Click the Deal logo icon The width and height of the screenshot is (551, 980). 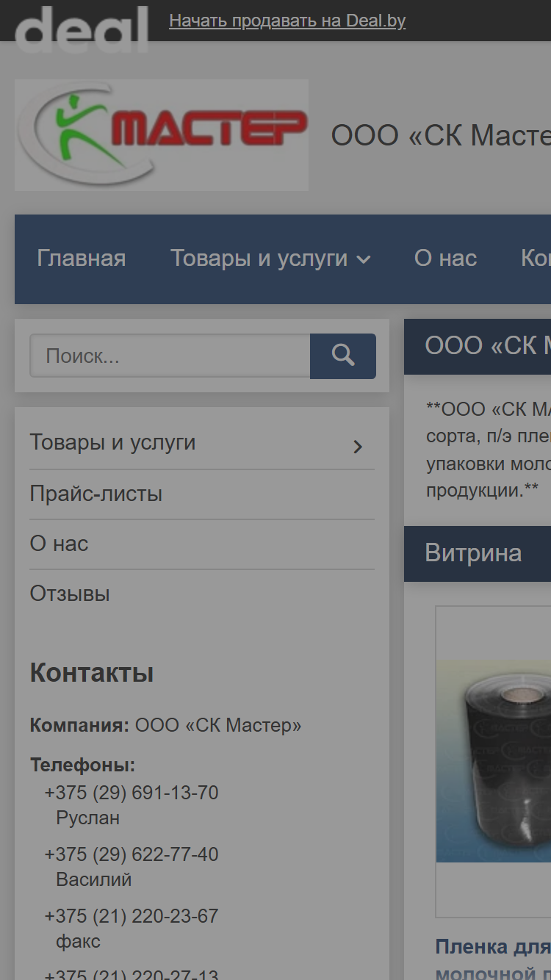click(81, 29)
